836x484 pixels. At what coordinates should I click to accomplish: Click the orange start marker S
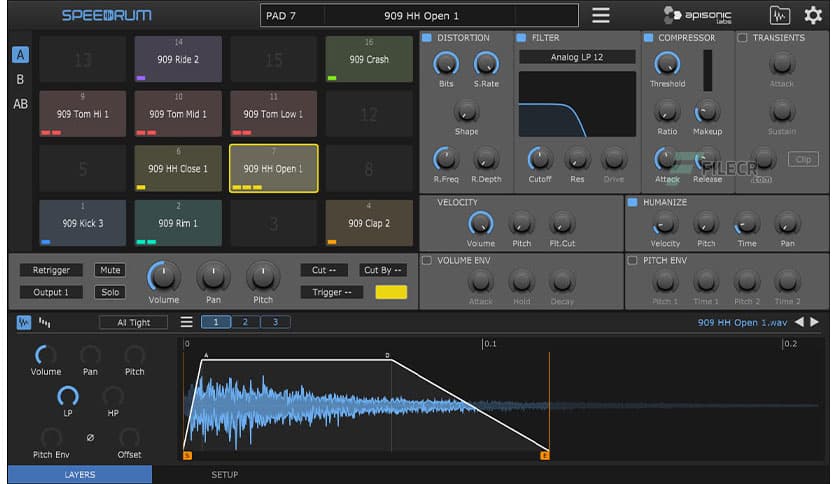pos(187,455)
